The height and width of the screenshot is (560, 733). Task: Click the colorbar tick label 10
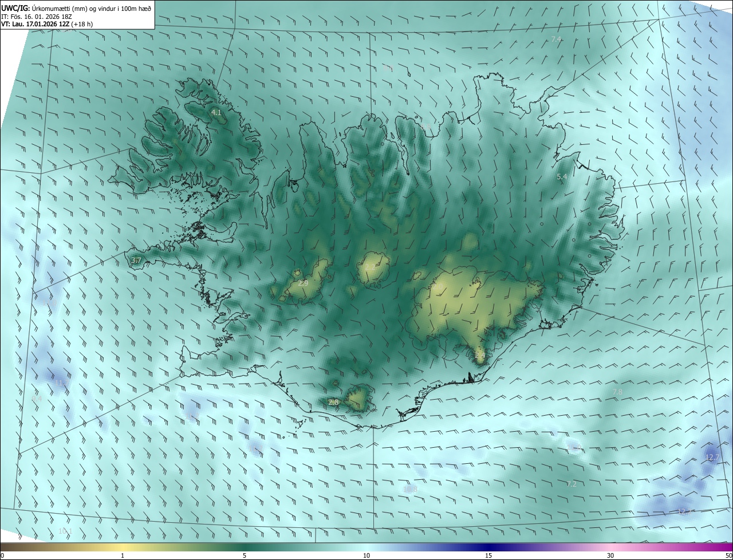[x=366, y=555]
